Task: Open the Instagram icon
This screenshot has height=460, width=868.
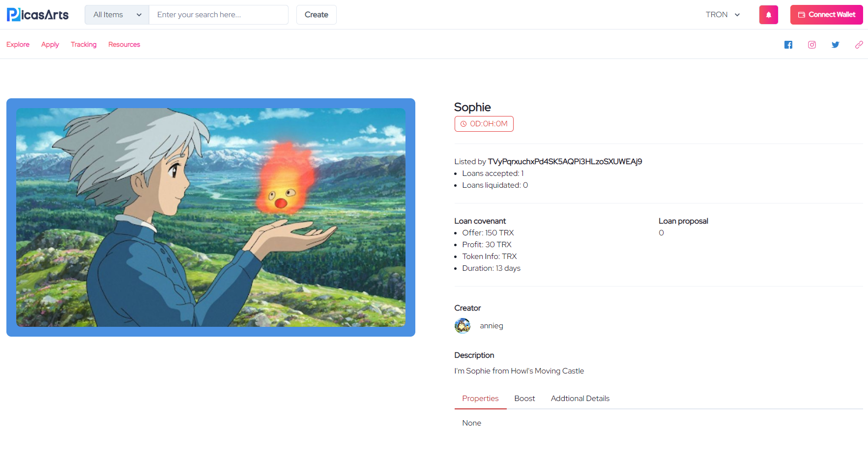Action: pyautogui.click(x=812, y=45)
